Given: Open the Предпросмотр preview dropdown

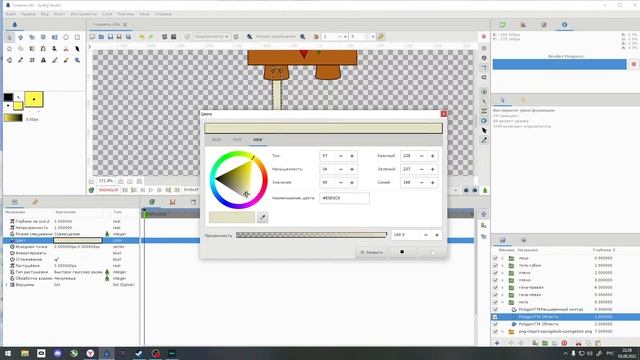Looking at the screenshot, I should 211,37.
